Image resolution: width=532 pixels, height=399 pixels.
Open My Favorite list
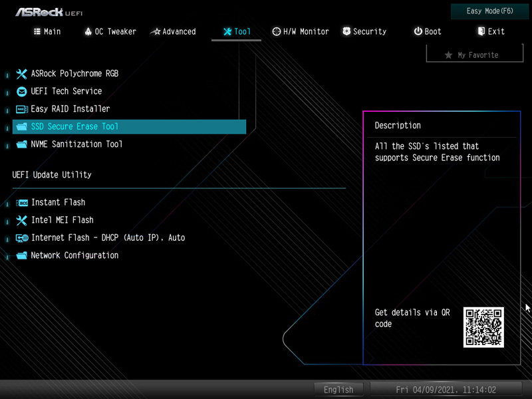(x=475, y=55)
